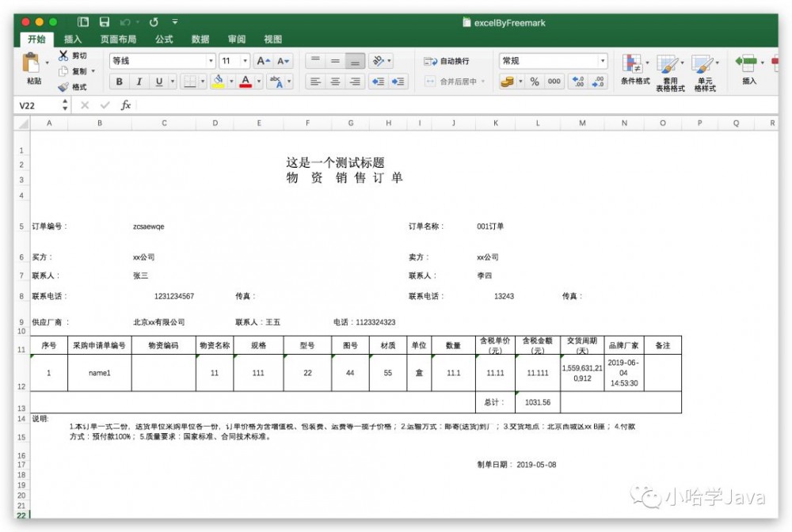792x532 pixels.
Task: Apply 套用表格格式 table formatting
Action: (x=669, y=66)
